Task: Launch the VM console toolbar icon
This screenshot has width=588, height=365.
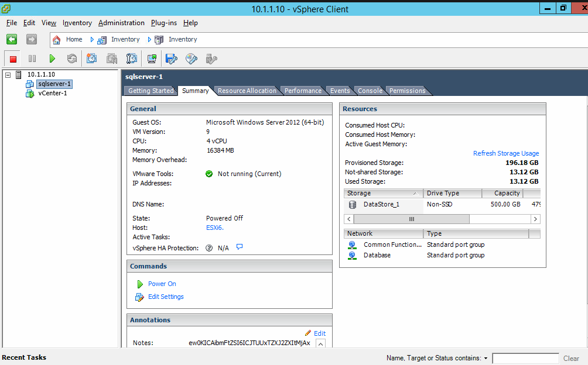Action: click(x=152, y=58)
